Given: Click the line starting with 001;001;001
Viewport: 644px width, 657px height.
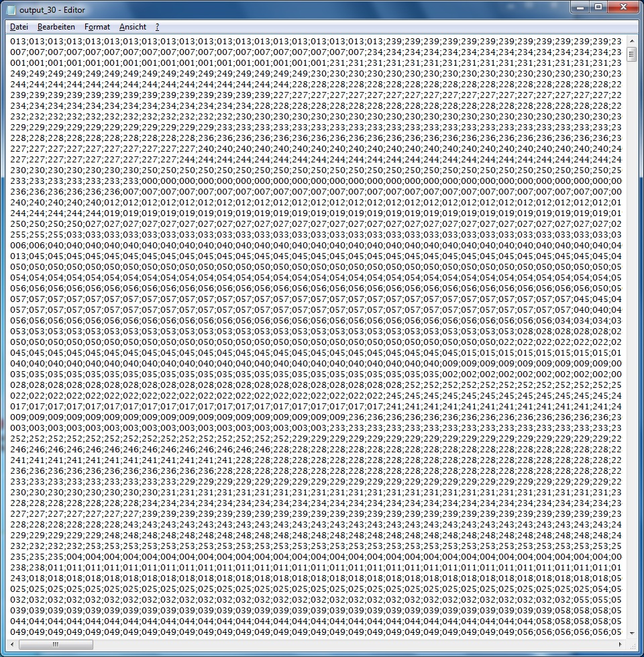Looking at the screenshot, I should [316, 62].
